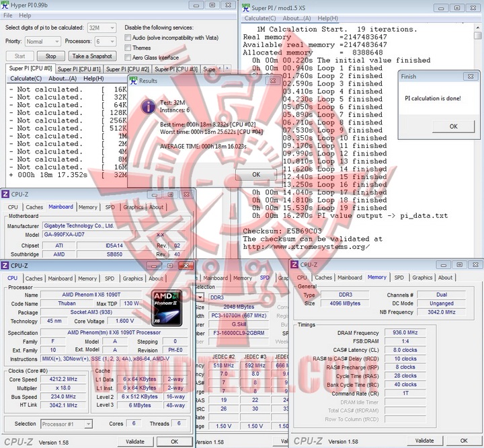Viewport: 484px width, 448px height.
Task: Click the Stop button in Hyper PI
Action: [51, 57]
